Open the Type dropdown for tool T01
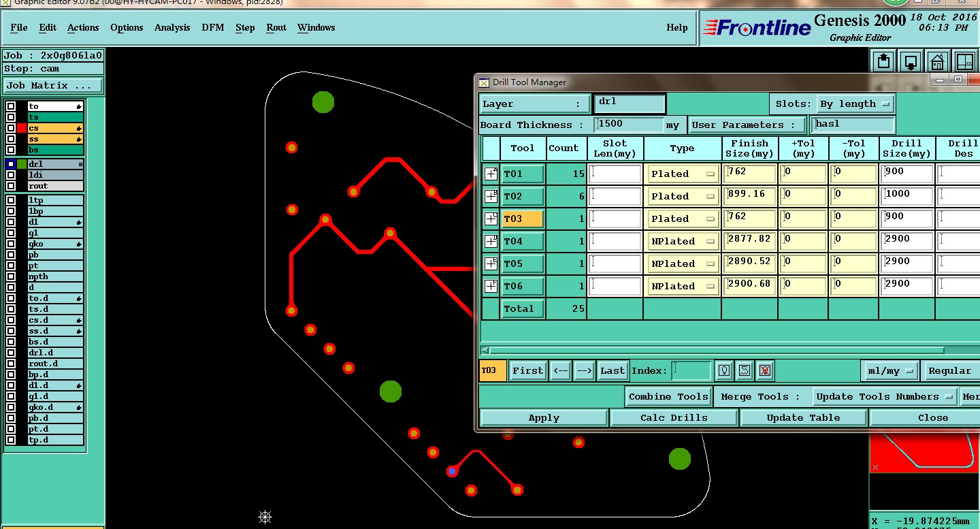The height and width of the screenshot is (529, 980). [x=683, y=174]
